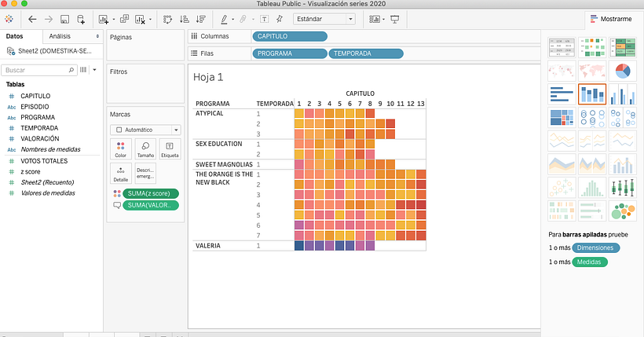Select Sheet2 (DOMESTIKA-SE... data source
The width and height of the screenshot is (644, 337).
click(50, 51)
